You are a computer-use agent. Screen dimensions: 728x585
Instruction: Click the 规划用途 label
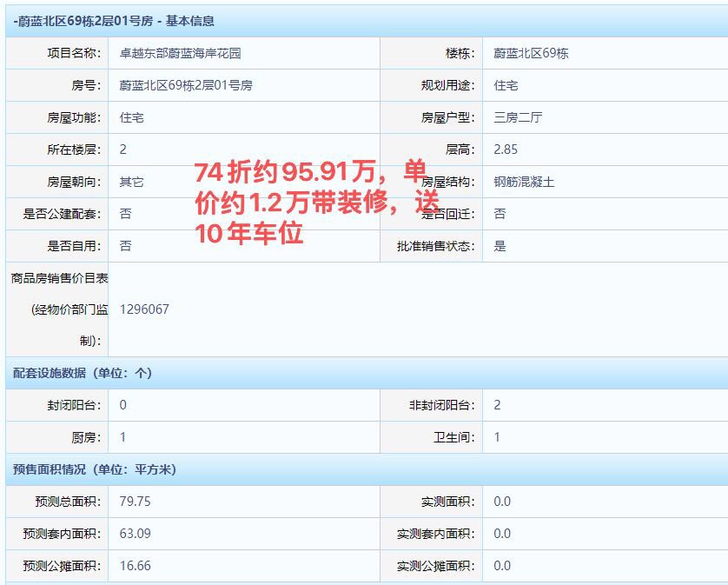click(x=447, y=85)
